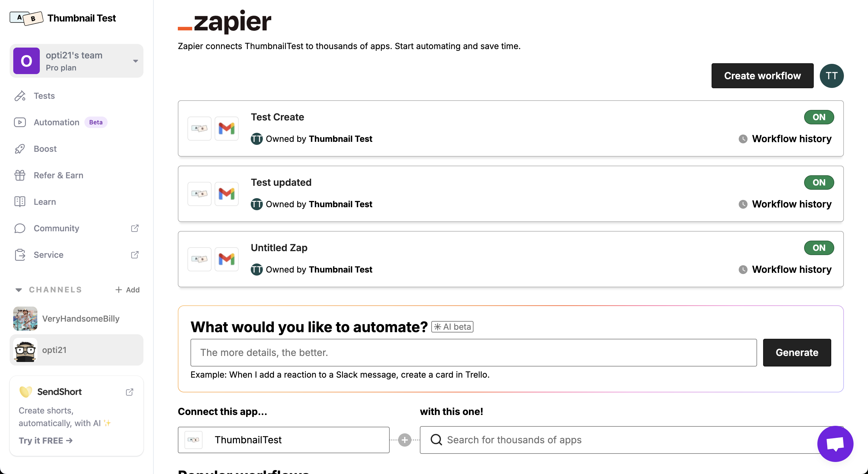Toggle the ON switch for Test updated

(x=819, y=182)
